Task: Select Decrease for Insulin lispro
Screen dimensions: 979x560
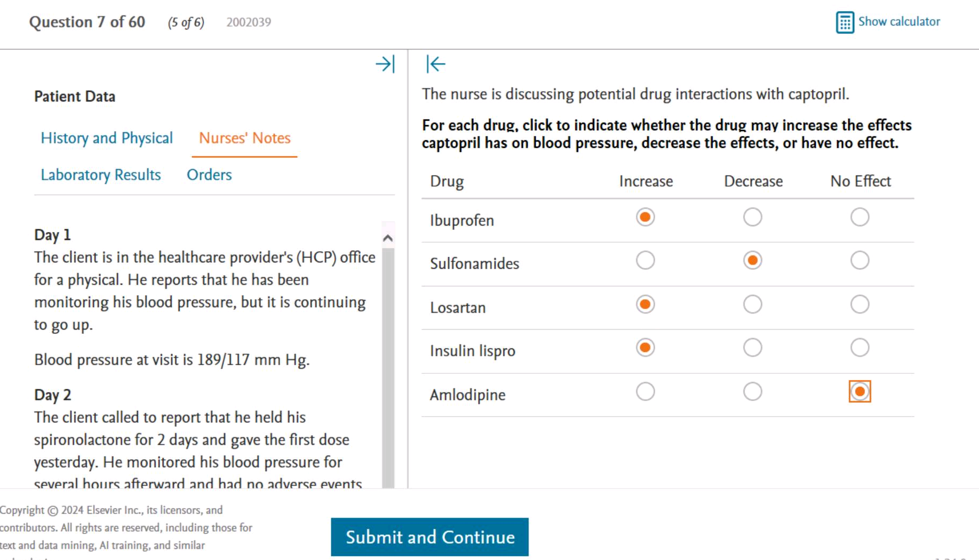Action: [x=752, y=348]
